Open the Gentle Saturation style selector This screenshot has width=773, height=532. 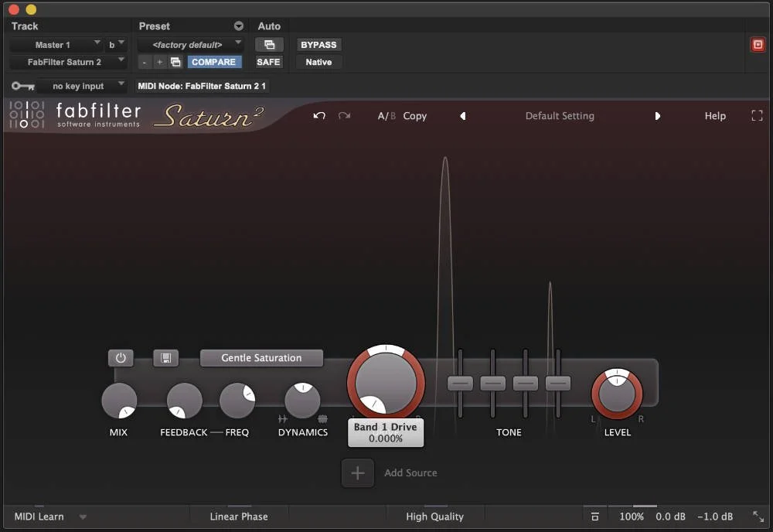261,358
